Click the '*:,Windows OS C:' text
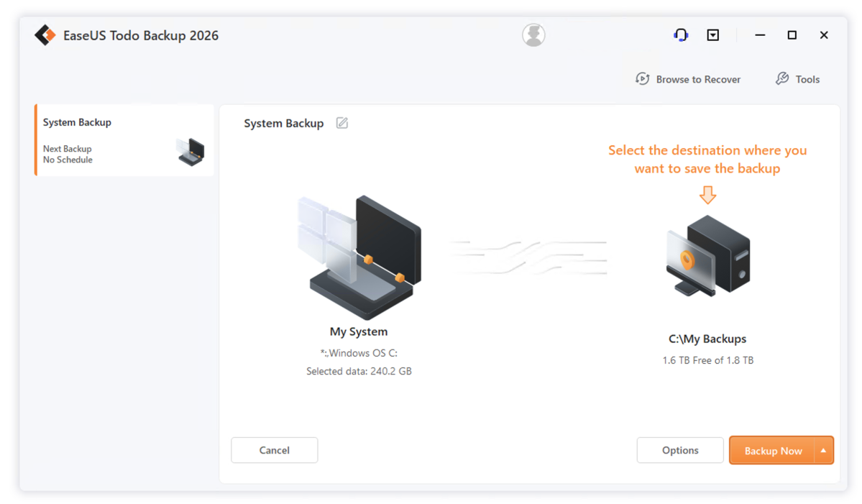This screenshot has height=504, width=862. coord(359,353)
